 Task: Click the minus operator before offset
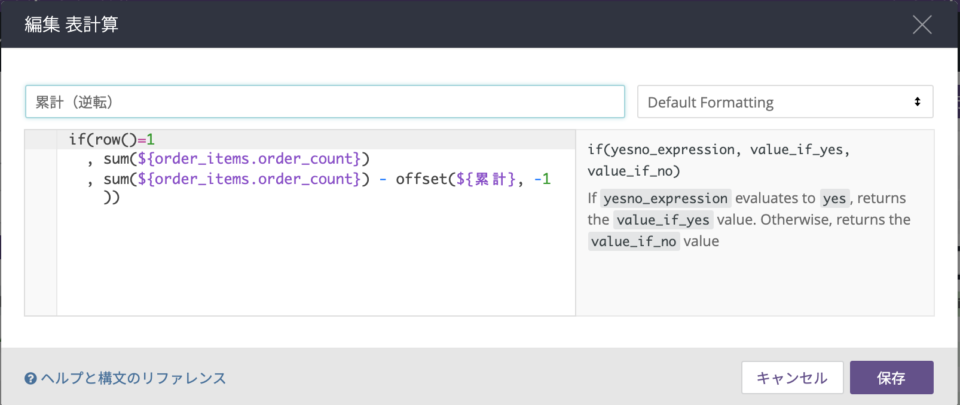[382, 180]
